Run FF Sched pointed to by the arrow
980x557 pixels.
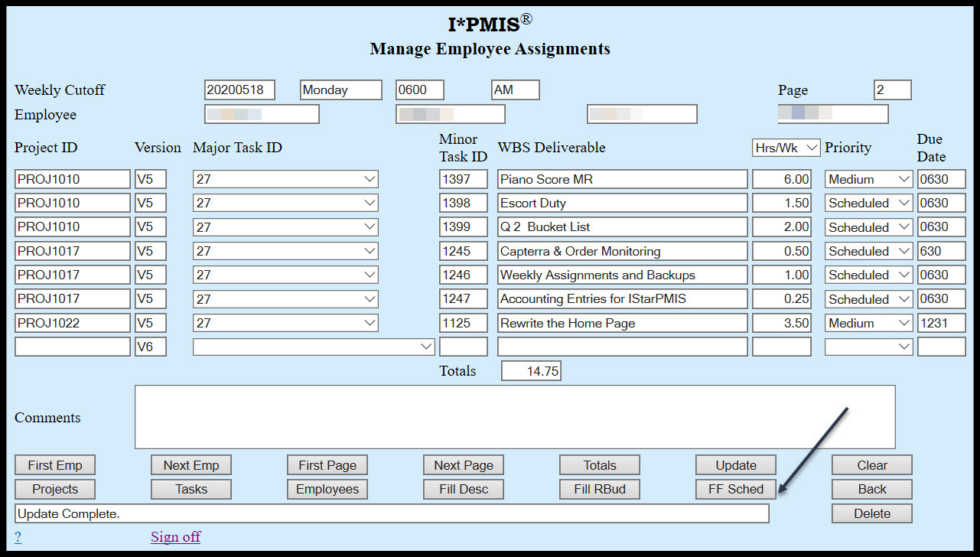(x=734, y=489)
